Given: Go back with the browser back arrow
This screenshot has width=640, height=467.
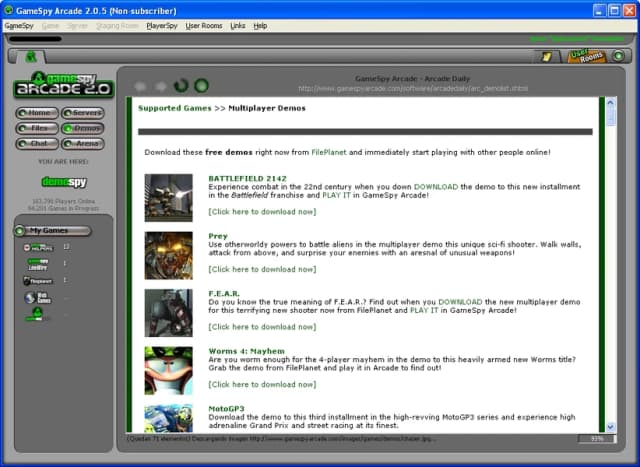Looking at the screenshot, I should pyautogui.click(x=140, y=86).
